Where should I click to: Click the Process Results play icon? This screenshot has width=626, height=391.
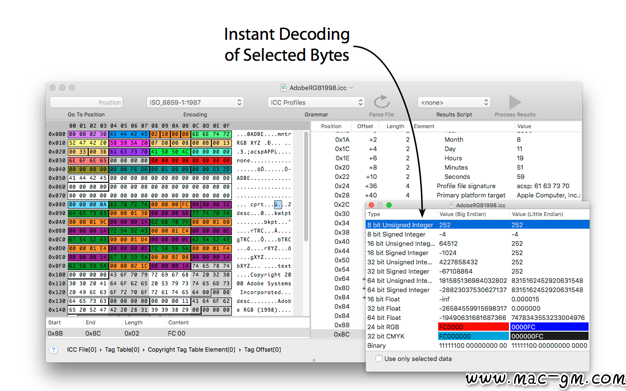pos(515,102)
